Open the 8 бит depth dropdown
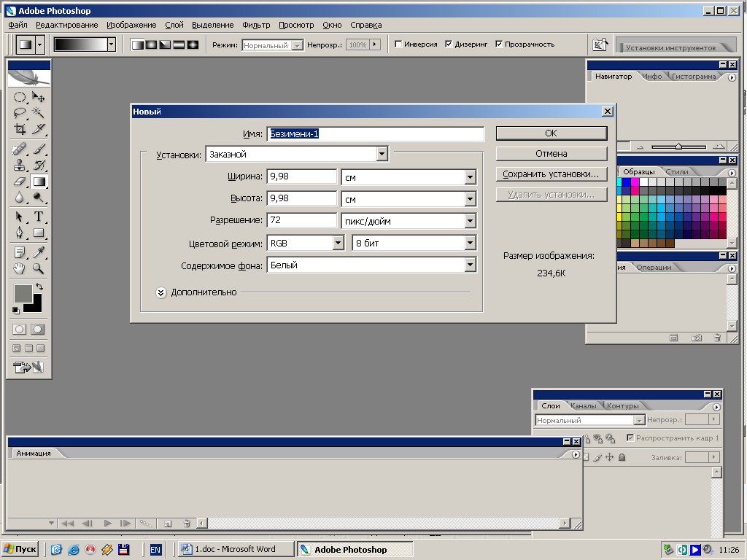Image resolution: width=747 pixels, height=560 pixels. (470, 243)
